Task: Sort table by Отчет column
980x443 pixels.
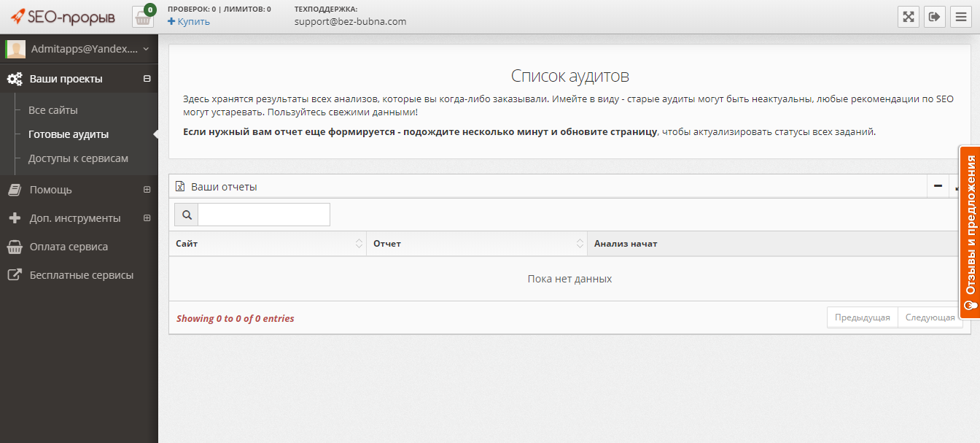Action: 477,244
